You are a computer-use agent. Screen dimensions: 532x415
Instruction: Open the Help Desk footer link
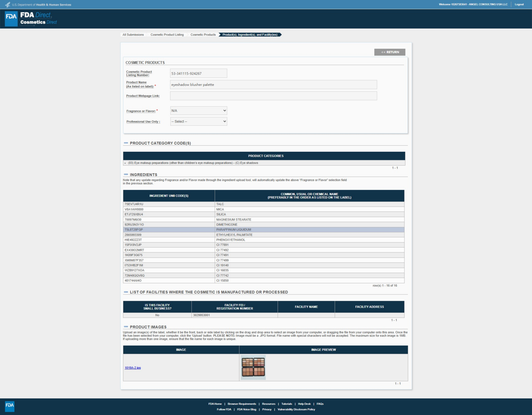click(304, 404)
